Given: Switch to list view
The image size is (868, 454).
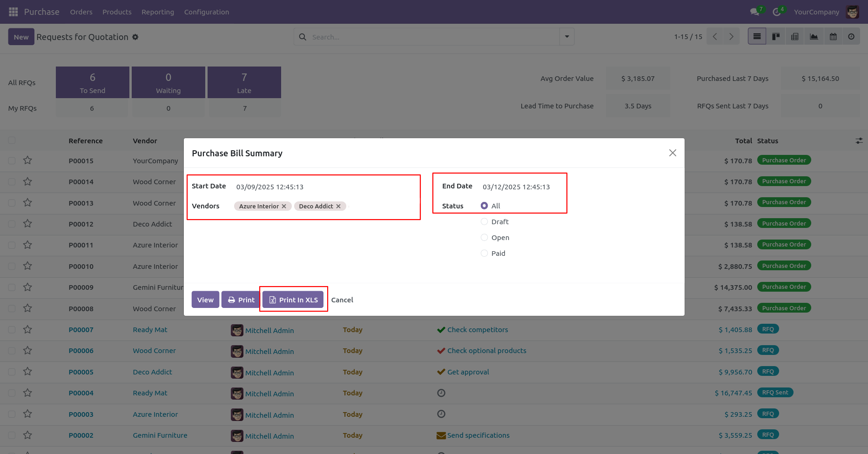Looking at the screenshot, I should click(757, 36).
